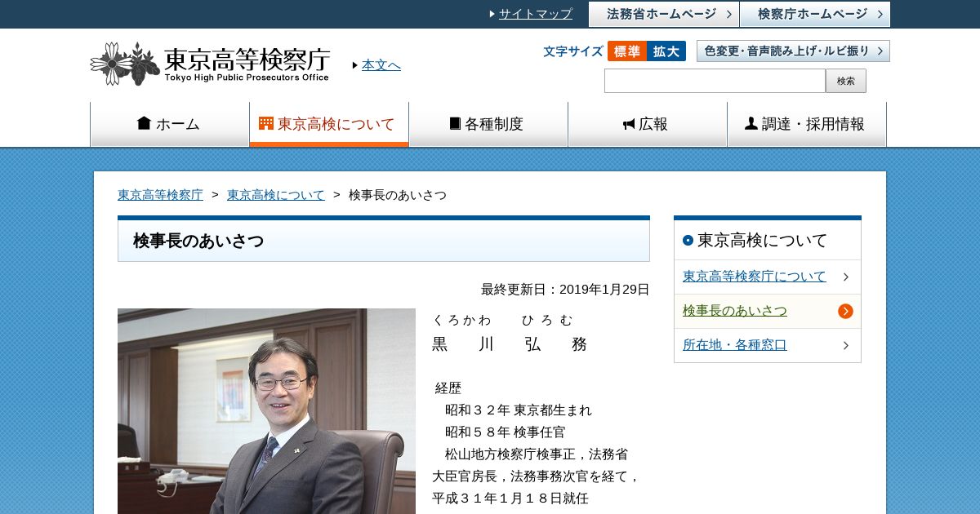Open sidebar link 検事長のあいさつ
This screenshot has width=980, height=514.
(x=735, y=311)
